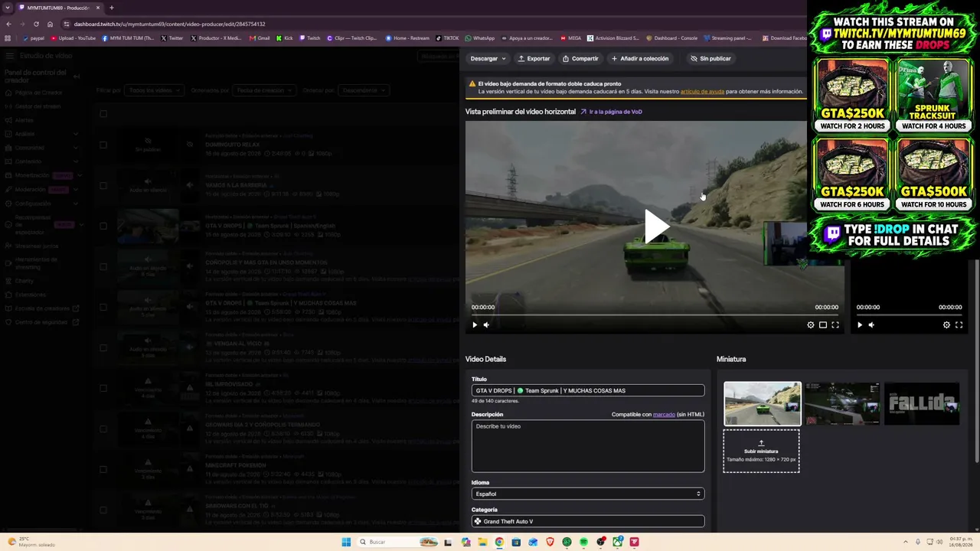Viewport: 980px width, 551px height.
Task: Select the second miniatura thumbnail
Action: coord(842,403)
